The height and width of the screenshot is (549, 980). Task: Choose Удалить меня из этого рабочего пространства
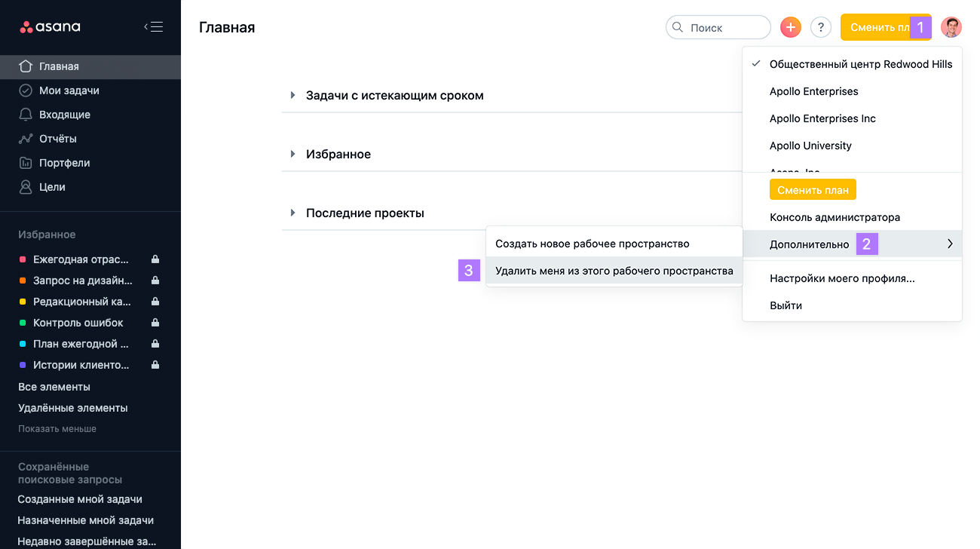pos(614,271)
